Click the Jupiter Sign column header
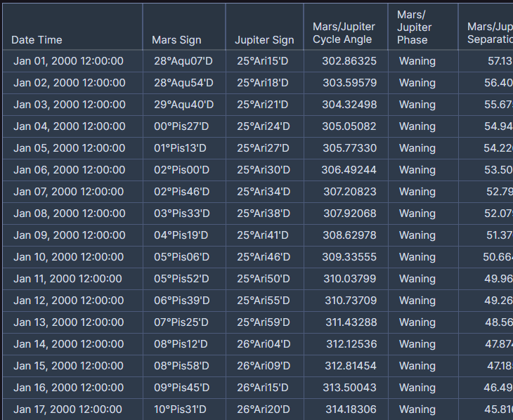 coord(264,40)
